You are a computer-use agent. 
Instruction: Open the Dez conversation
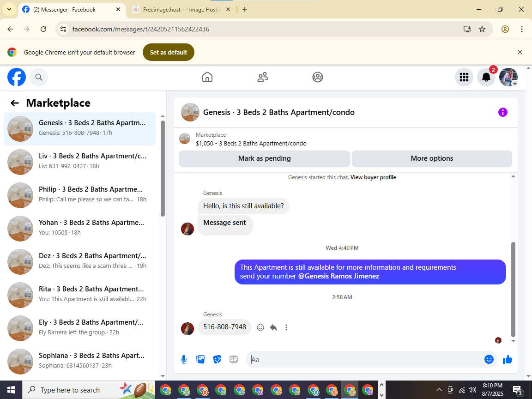80,262
